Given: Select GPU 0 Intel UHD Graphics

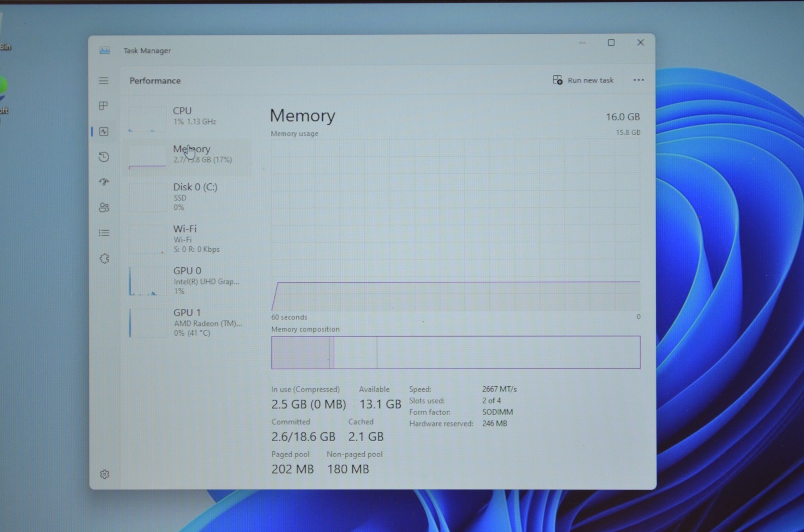Looking at the screenshot, I should click(188, 280).
